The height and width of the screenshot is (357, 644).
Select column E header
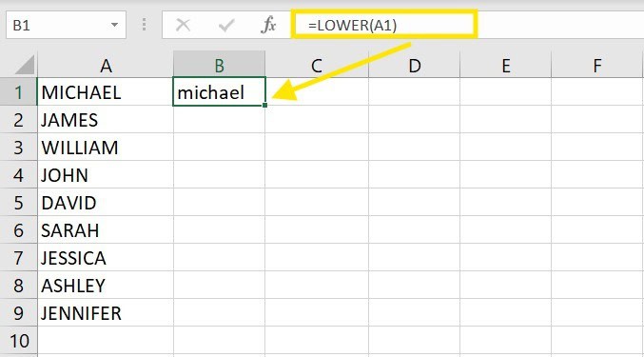pyautogui.click(x=505, y=66)
